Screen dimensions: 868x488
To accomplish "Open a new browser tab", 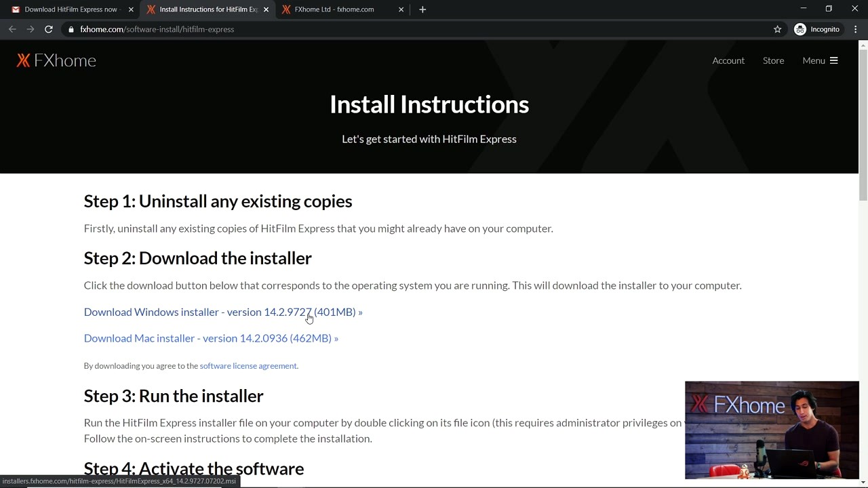I will pos(422,9).
